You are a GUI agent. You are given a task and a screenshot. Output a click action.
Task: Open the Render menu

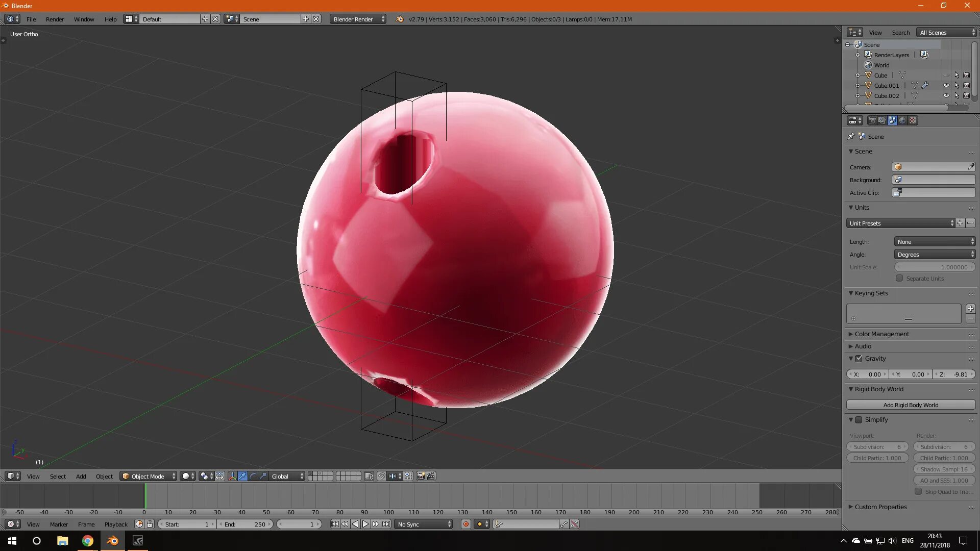point(55,19)
